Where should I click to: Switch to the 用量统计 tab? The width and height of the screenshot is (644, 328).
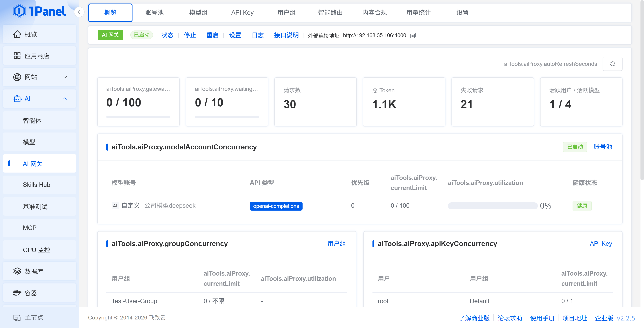click(x=418, y=13)
